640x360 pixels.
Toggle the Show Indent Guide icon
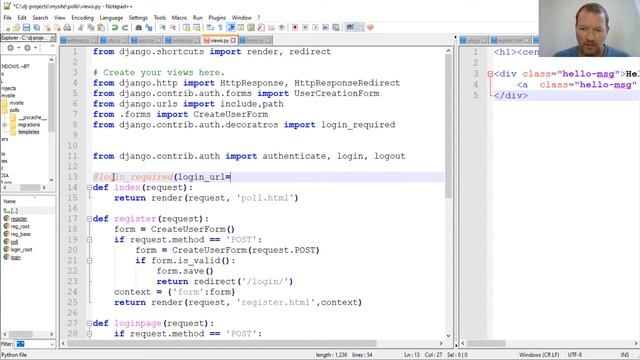[x=231, y=27]
